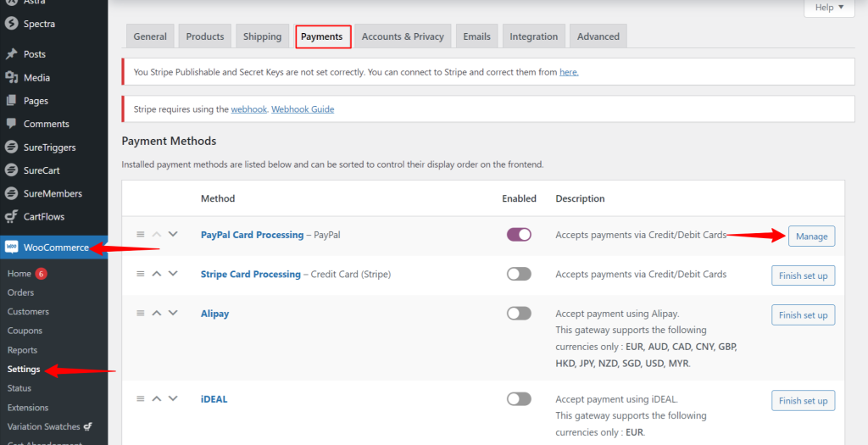Click the SureCart sidebar icon
This screenshot has height=445, width=868.
[11, 170]
